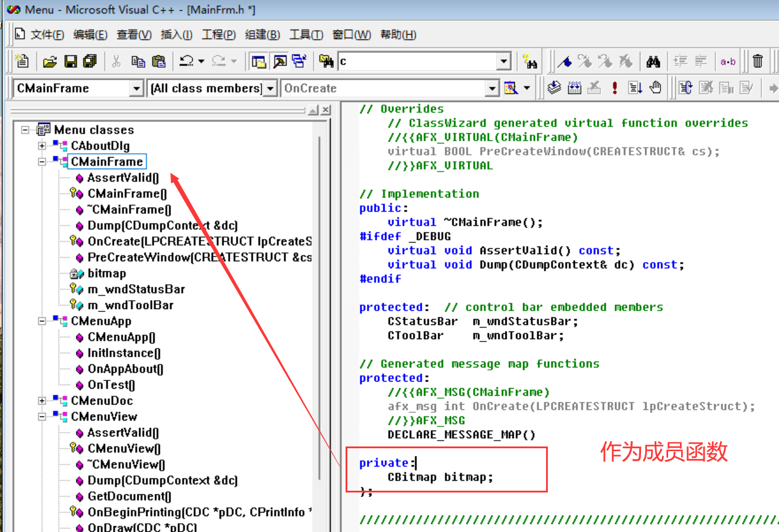Expand the CAboutDlg class node
This screenshot has height=532, width=779.
pyautogui.click(x=42, y=146)
